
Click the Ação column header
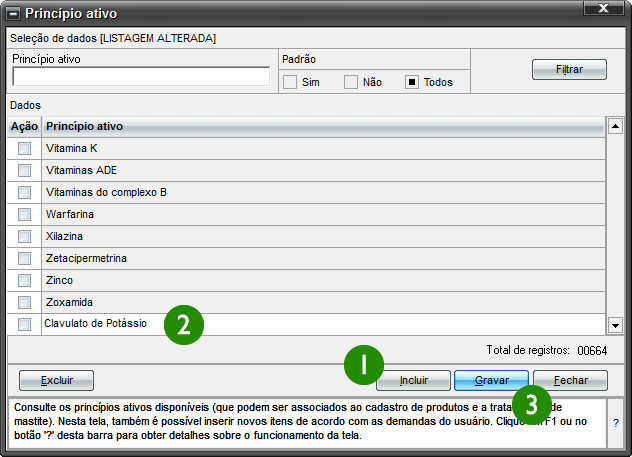tap(24, 127)
